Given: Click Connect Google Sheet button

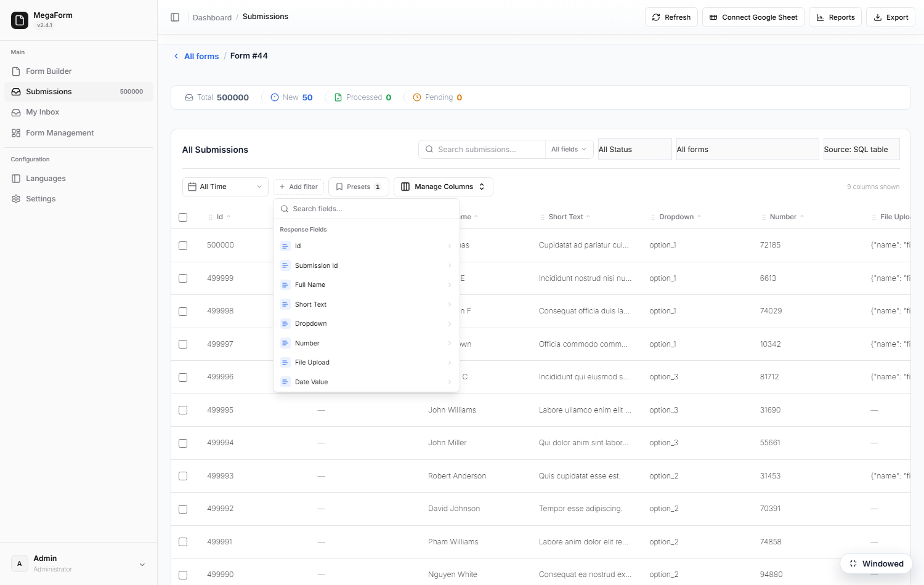Looking at the screenshot, I should point(753,17).
